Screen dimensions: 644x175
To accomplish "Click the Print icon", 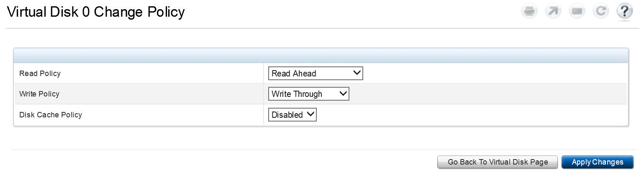I will (529, 11).
